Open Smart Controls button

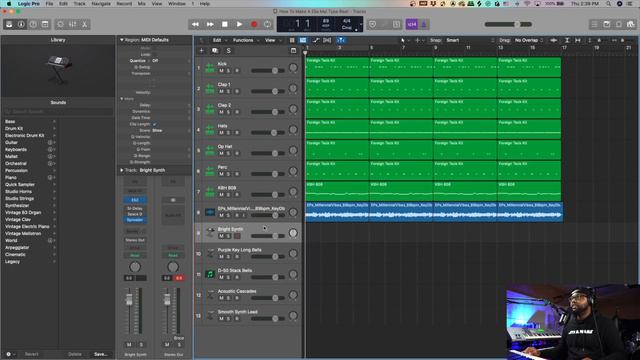pyautogui.click(x=60, y=24)
